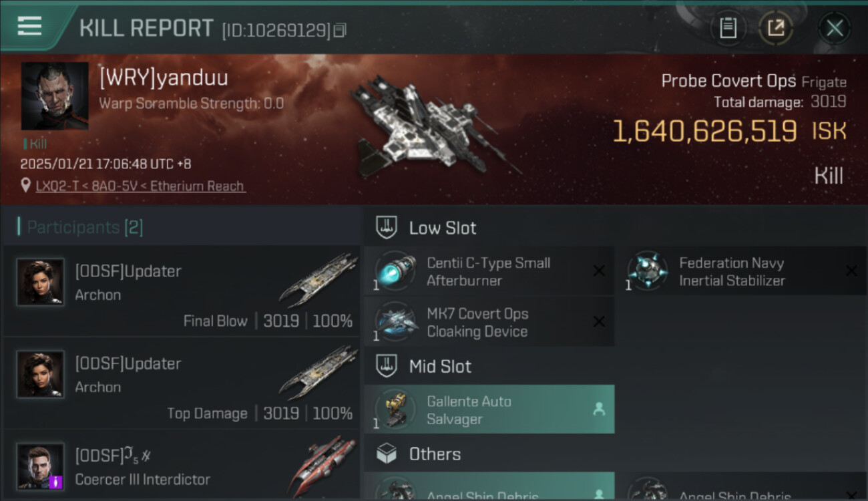The image size is (868, 501).
Task: Select Federation Navy Inertial Stabilizer icon
Action: coord(647,271)
